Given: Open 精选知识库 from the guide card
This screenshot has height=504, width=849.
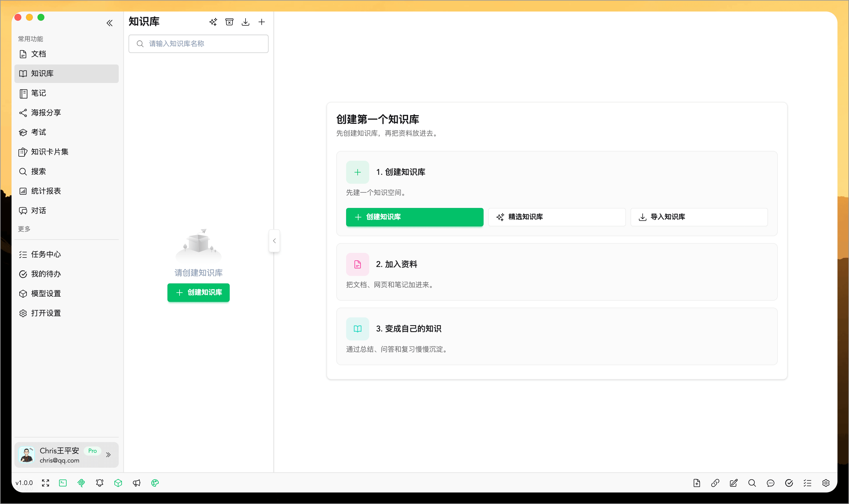Looking at the screenshot, I should coord(556,217).
